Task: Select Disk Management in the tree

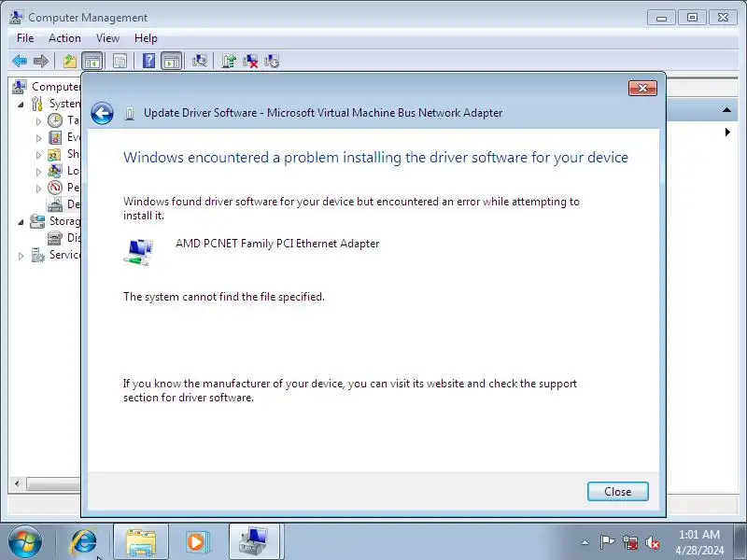Action: pyautogui.click(x=63, y=238)
